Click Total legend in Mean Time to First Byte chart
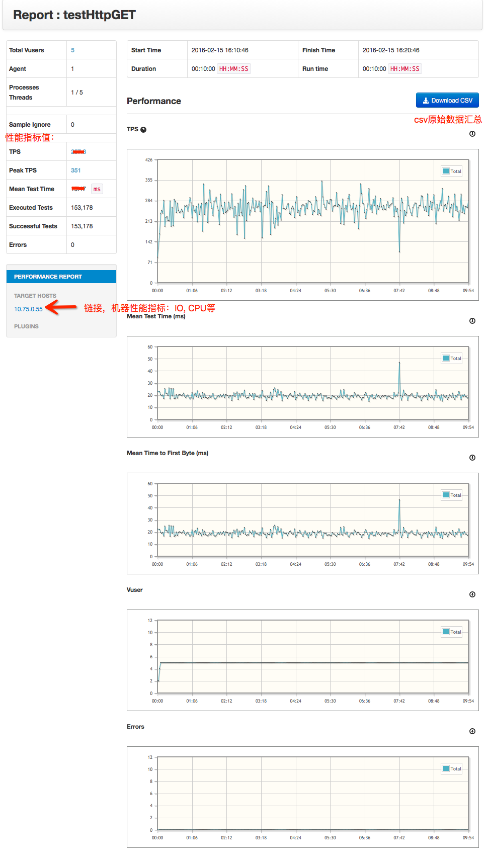 [452, 495]
